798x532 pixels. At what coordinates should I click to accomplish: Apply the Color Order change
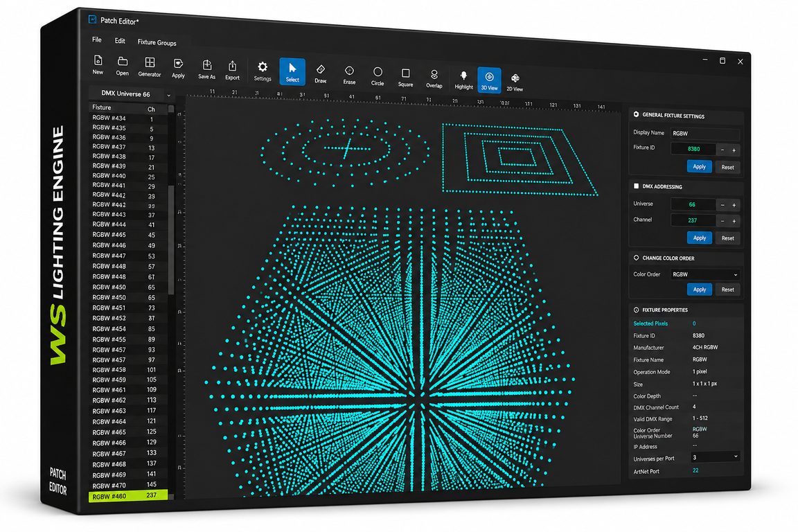[x=699, y=289]
